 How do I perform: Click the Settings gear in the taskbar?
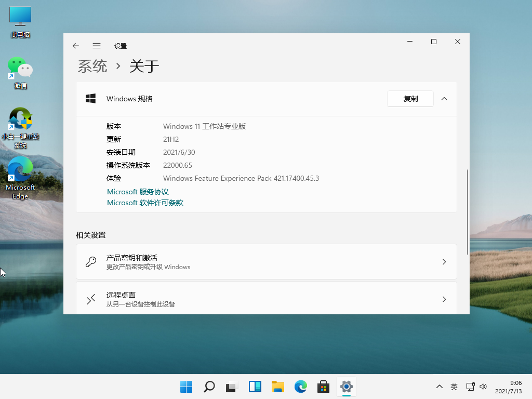click(346, 387)
